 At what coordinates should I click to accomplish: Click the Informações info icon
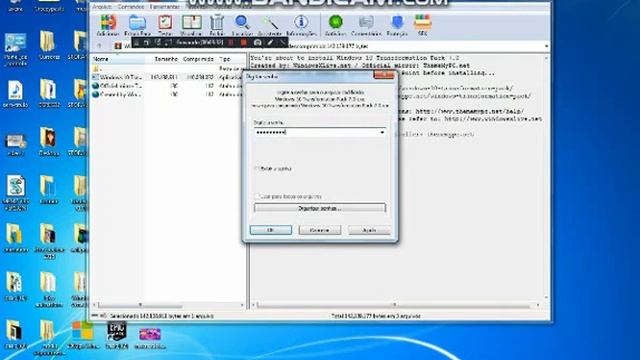pyautogui.click(x=301, y=25)
